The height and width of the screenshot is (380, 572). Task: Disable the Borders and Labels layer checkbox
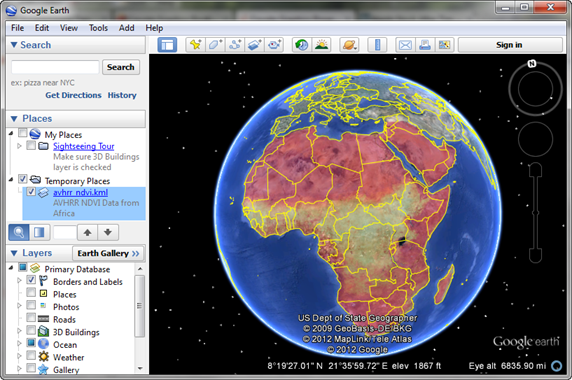31,280
